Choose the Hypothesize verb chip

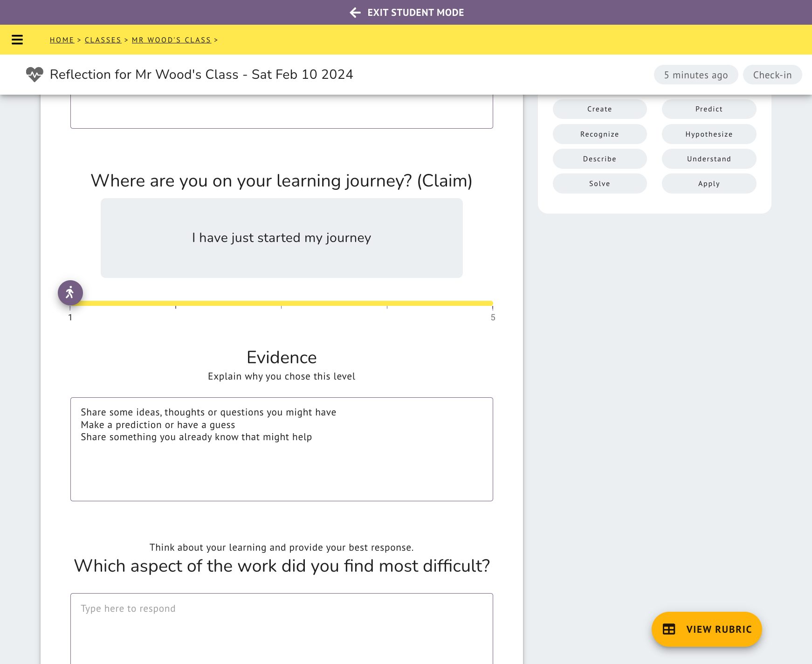pos(709,134)
